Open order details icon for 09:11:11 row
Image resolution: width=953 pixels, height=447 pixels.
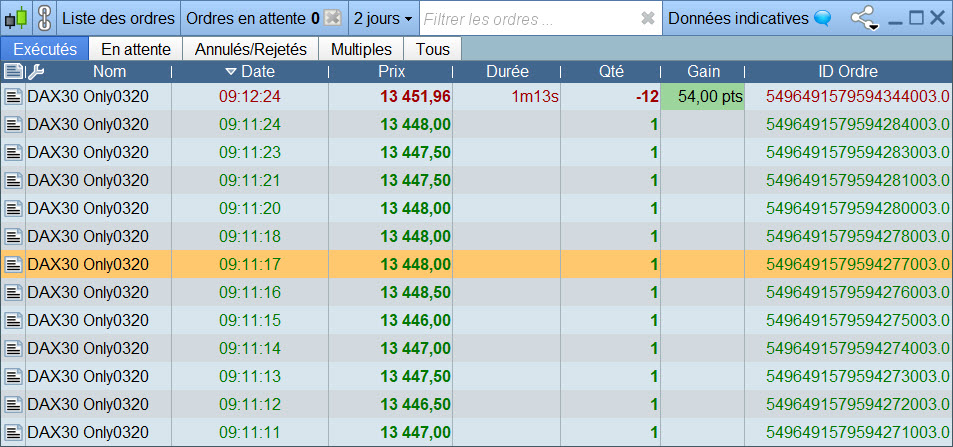pyautogui.click(x=13, y=432)
